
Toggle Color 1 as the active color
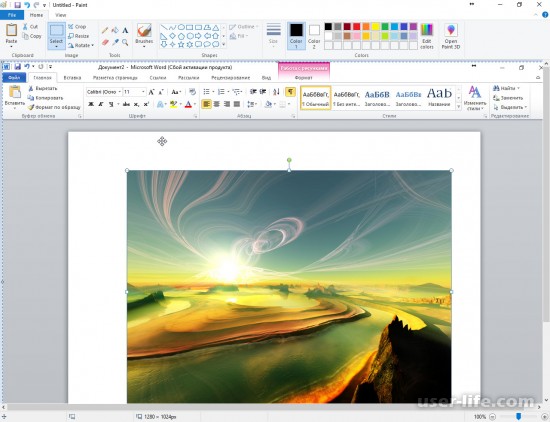(x=296, y=36)
